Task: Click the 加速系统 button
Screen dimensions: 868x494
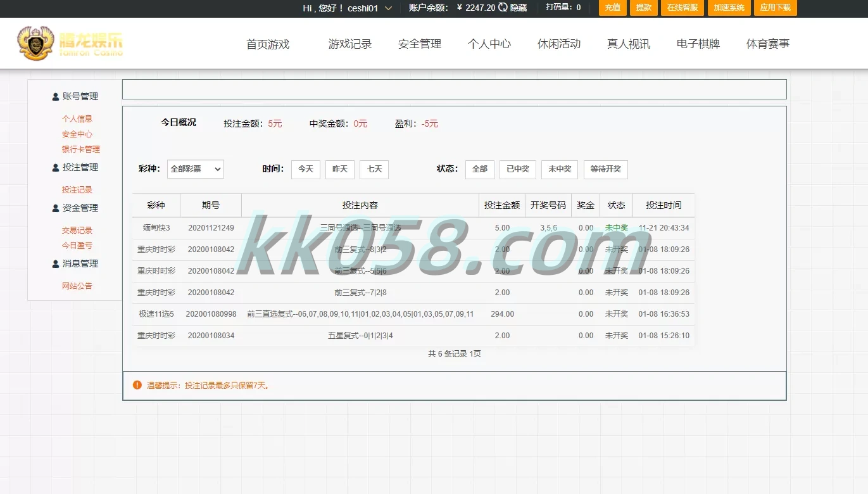Action: tap(729, 8)
